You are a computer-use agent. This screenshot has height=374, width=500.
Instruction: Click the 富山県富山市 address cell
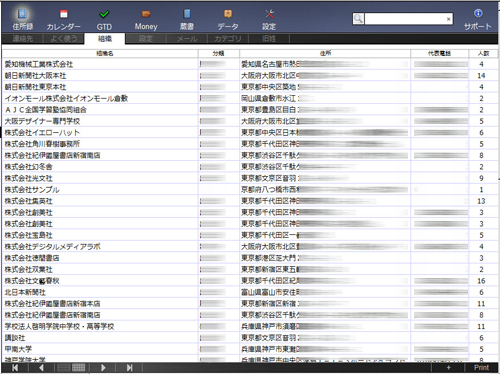(x=325, y=292)
